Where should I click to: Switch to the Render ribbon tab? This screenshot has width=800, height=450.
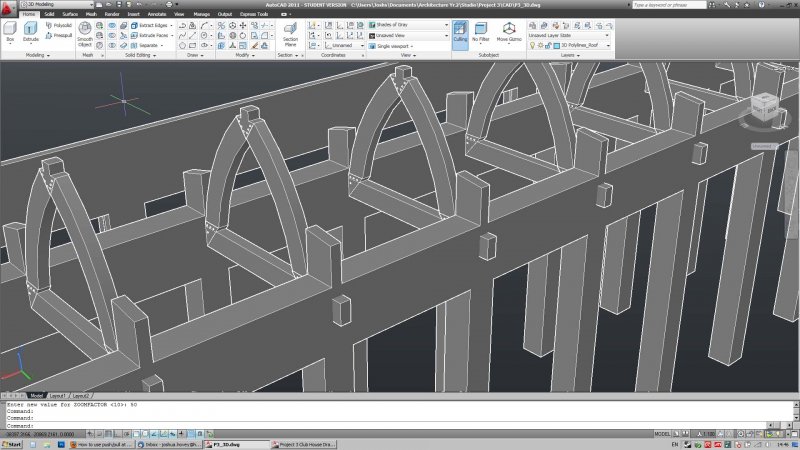(x=112, y=15)
